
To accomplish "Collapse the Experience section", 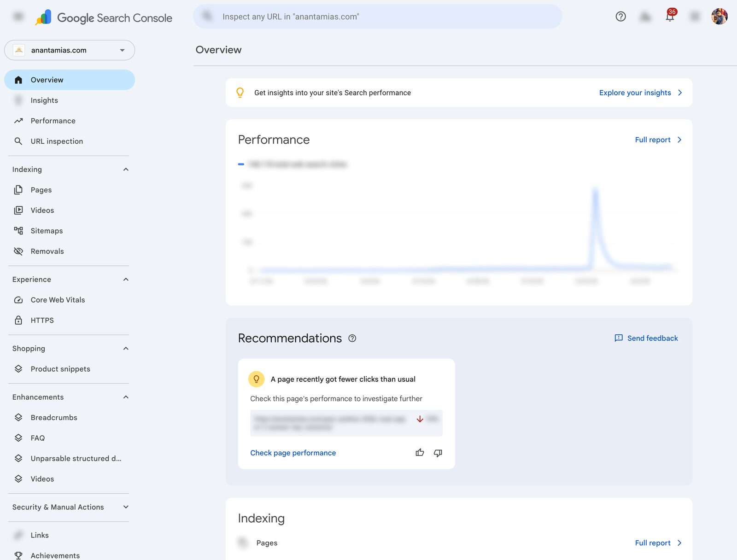I will click(126, 280).
